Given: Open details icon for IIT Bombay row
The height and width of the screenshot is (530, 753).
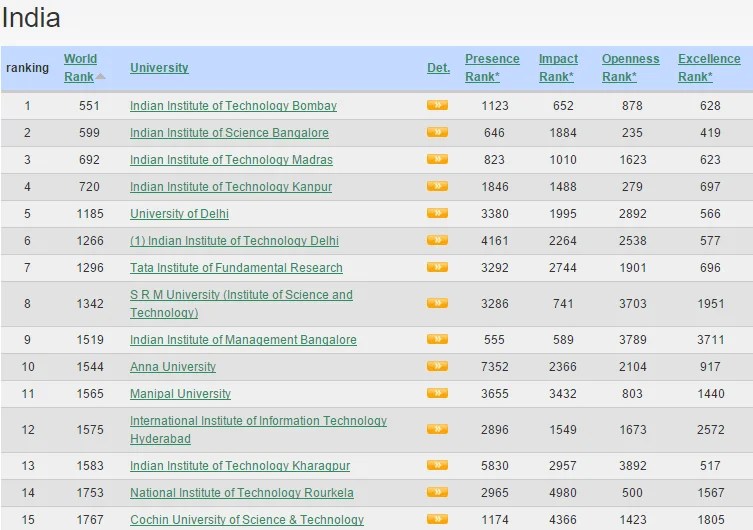Looking at the screenshot, I should click(x=437, y=105).
